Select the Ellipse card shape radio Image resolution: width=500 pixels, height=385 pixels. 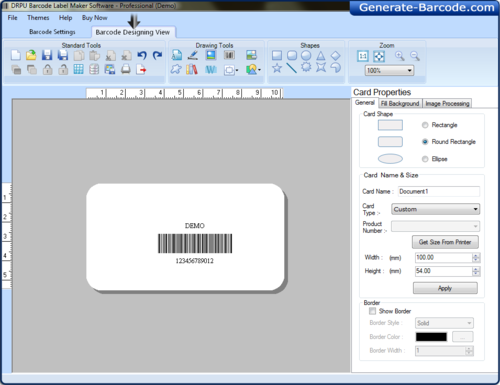point(425,159)
